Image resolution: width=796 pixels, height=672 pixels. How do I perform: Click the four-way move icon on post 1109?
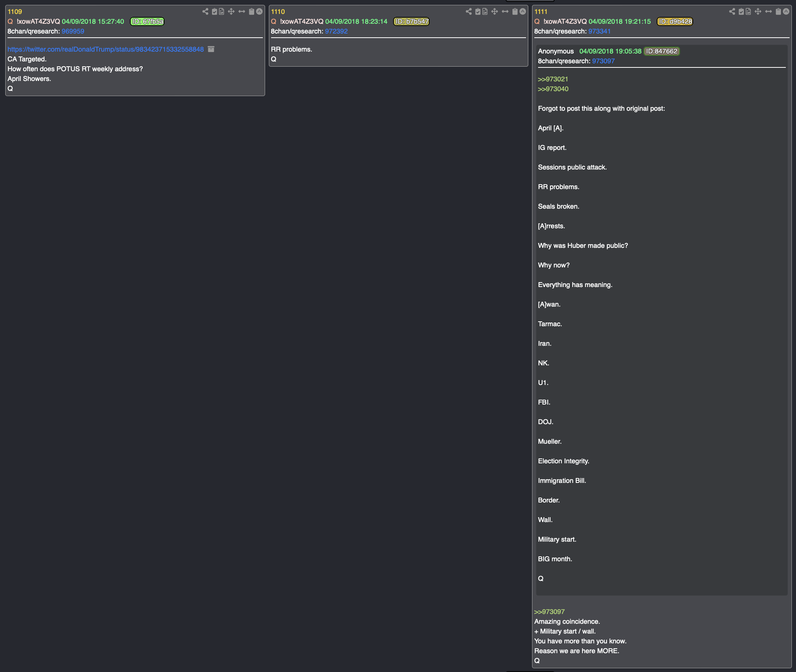[231, 11]
